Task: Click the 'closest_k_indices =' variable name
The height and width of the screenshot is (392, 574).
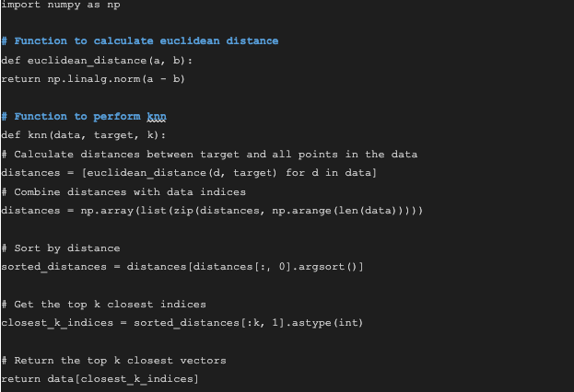Action: (x=64, y=323)
